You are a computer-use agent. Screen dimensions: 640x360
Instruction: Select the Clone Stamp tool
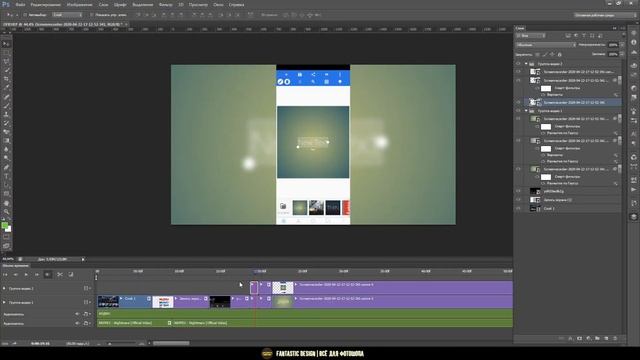coord(6,115)
